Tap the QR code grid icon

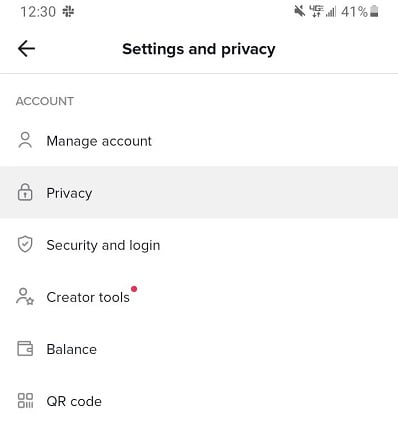(x=25, y=401)
